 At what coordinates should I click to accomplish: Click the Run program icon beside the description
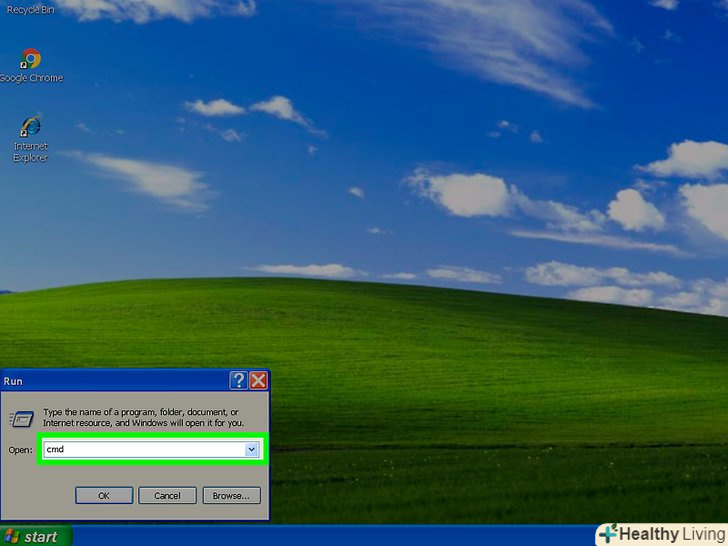point(21,419)
